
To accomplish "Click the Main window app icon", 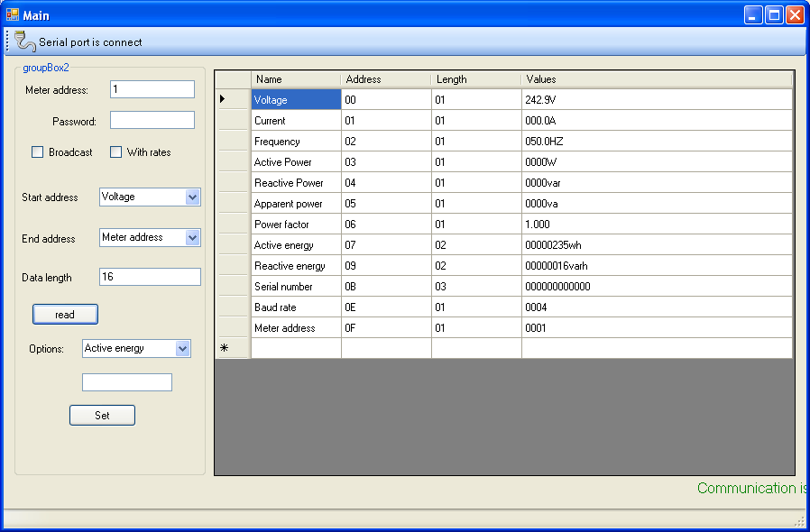I will tap(13, 15).
